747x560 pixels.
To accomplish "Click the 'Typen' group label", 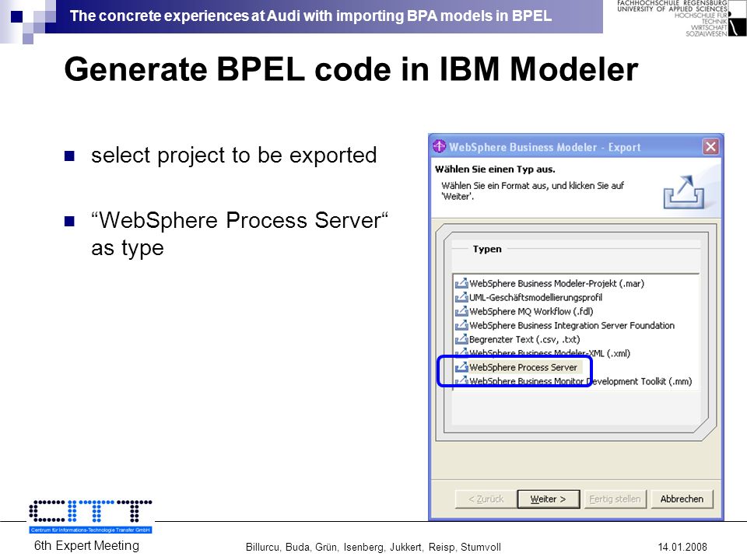I will [x=487, y=249].
